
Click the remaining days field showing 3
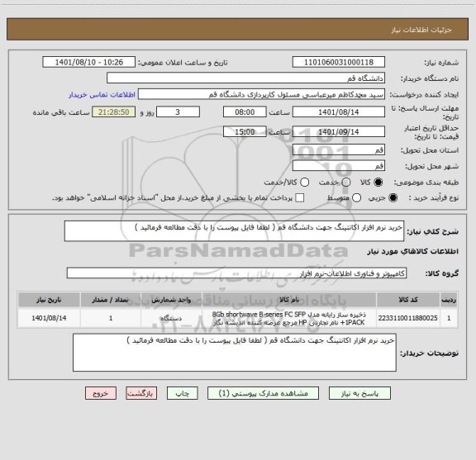[178, 112]
